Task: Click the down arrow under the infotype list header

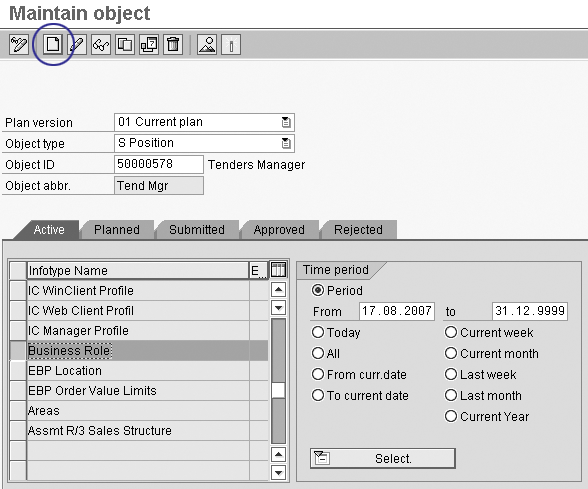Action: point(278,308)
